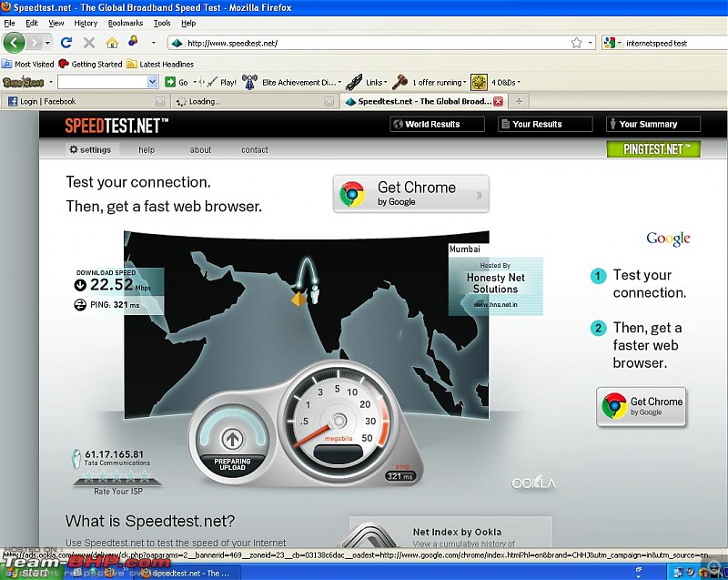Close the Speedtest.net tab
The image size is (728, 580).
[x=498, y=101]
